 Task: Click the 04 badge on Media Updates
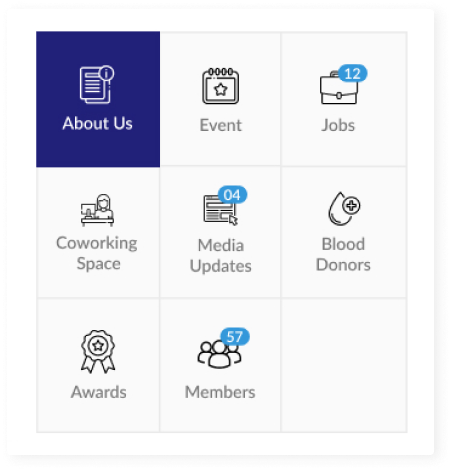pyautogui.click(x=232, y=195)
